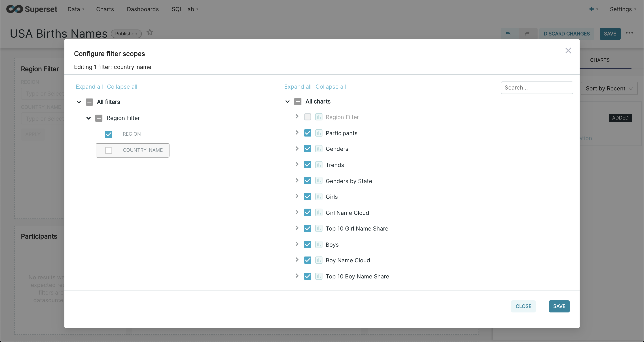Click the SAVE button in dialog
Viewport: 644px width, 342px height.
[559, 306]
